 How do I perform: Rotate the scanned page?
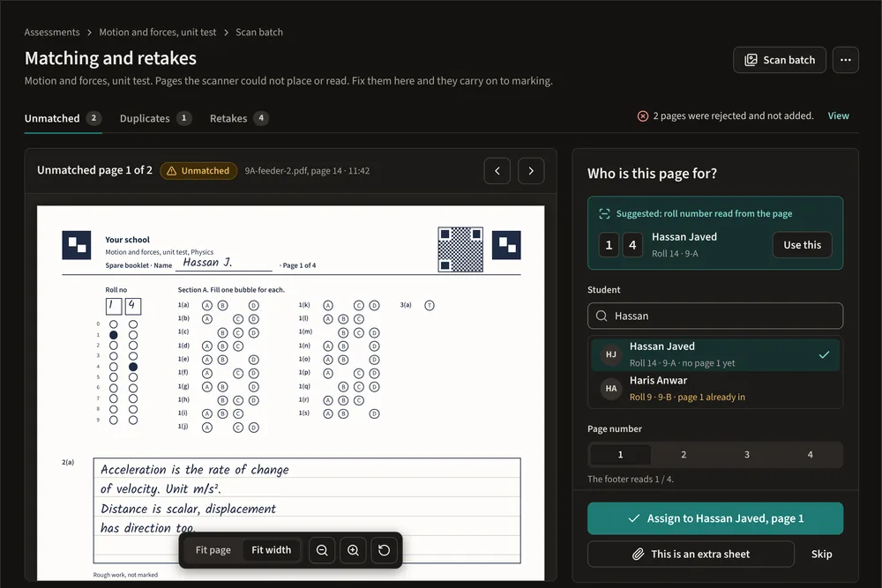coord(385,550)
